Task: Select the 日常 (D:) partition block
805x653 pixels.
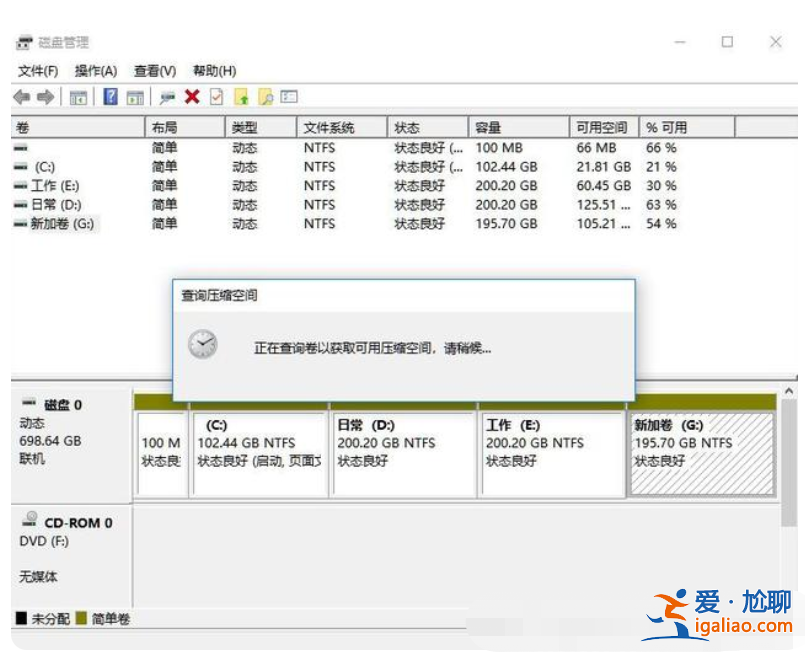Action: click(403, 450)
